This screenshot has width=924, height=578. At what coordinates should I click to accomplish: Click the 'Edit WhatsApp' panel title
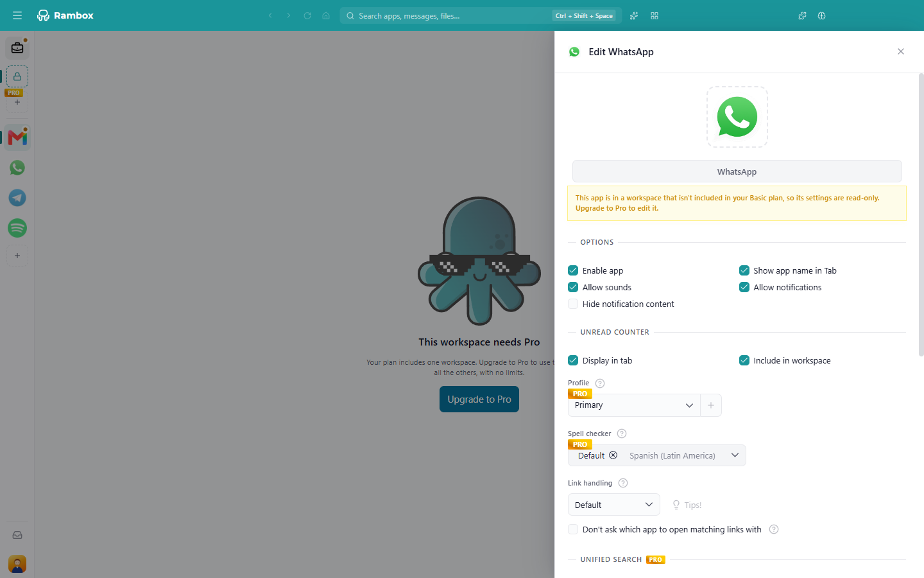coord(621,52)
